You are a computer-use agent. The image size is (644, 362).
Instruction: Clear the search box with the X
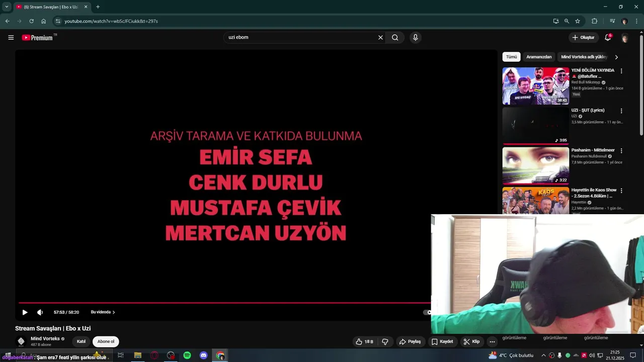click(x=380, y=37)
